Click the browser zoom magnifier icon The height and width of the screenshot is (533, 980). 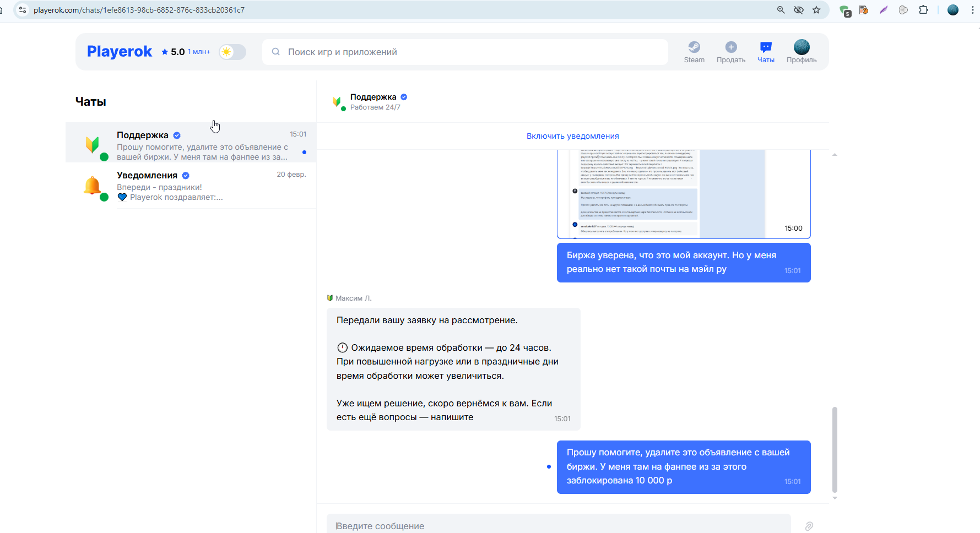pyautogui.click(x=781, y=10)
